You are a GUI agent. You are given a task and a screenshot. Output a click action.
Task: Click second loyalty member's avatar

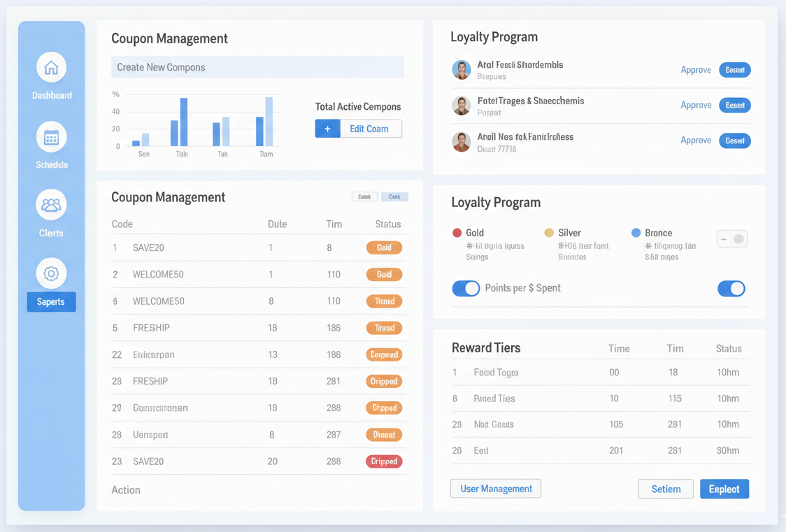pos(461,106)
